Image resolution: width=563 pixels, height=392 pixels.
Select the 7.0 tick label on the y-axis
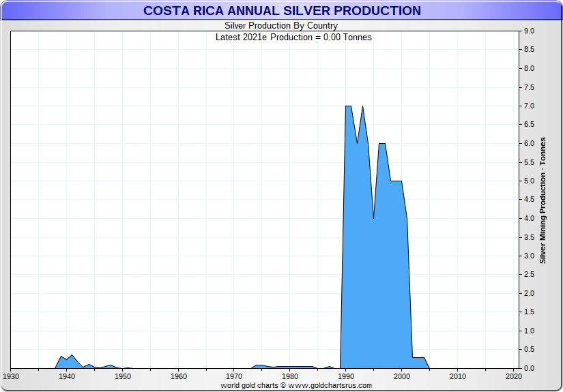tap(528, 106)
